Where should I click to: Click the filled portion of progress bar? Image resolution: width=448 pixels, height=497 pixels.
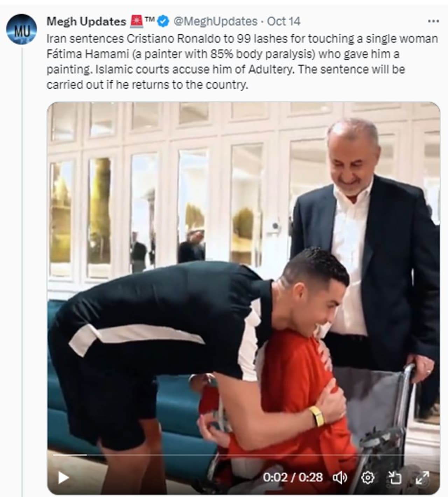[x=69, y=455]
